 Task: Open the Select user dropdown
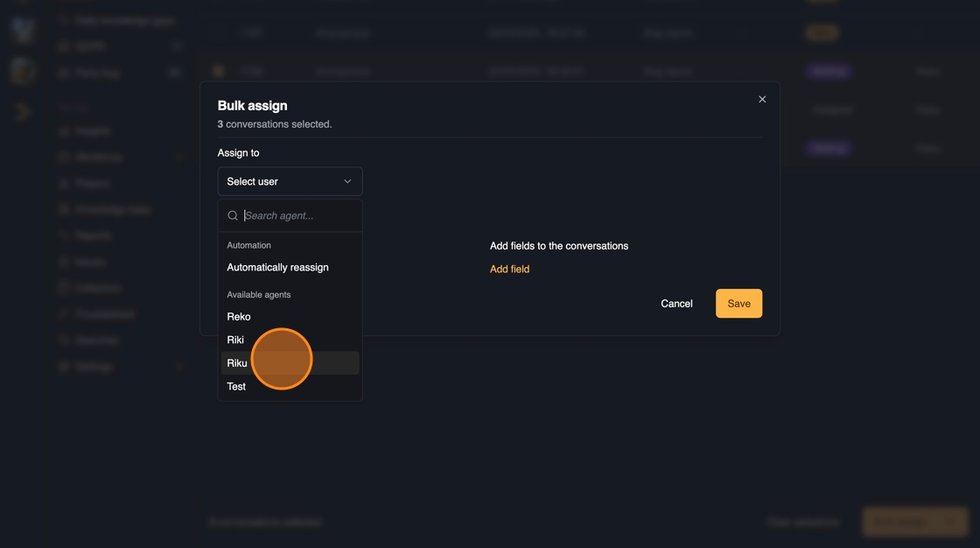pos(290,181)
